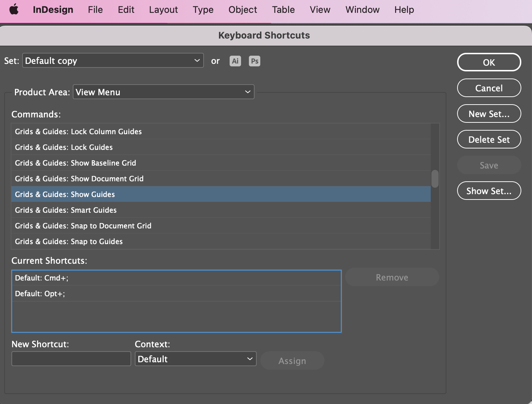Screen dimensions: 532x404
Task: Click the Show Set button
Action: [489, 191]
